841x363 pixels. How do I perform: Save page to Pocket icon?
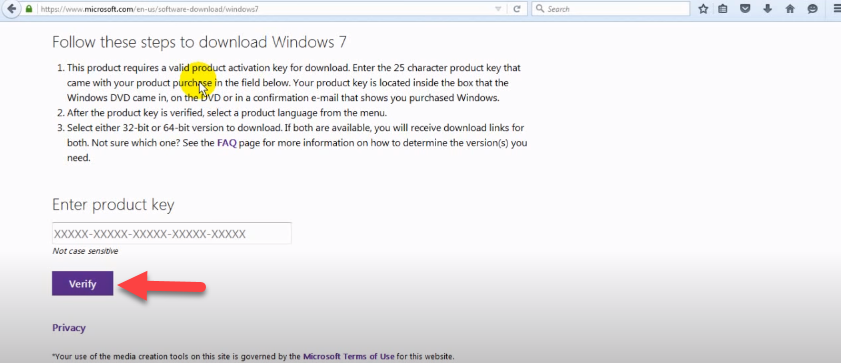[x=745, y=9]
